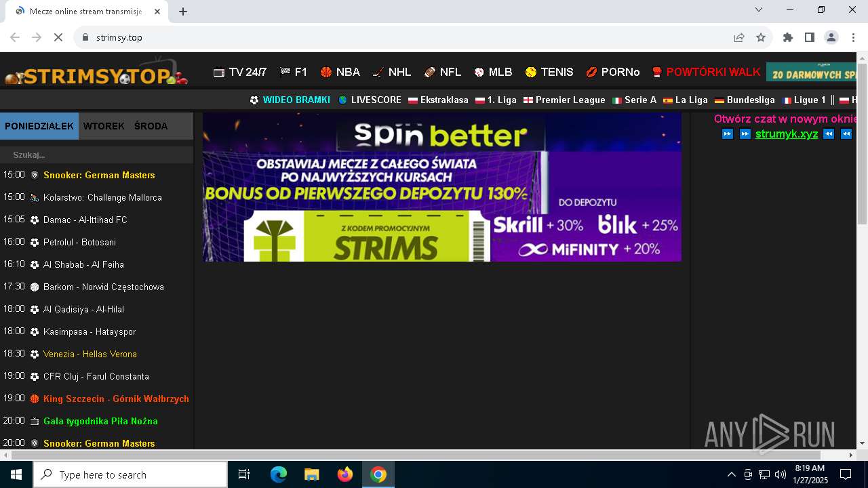
Task: Click the cycling icon beside Kolarstwo
Action: (35, 198)
